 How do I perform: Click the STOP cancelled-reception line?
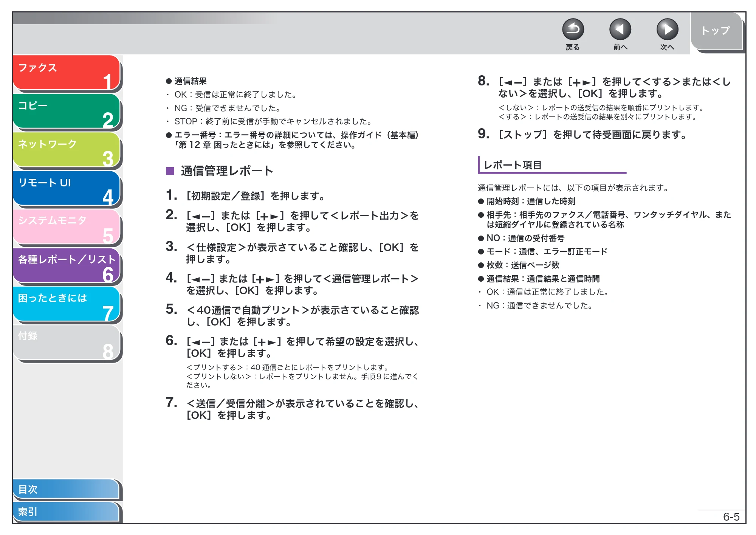click(270, 121)
